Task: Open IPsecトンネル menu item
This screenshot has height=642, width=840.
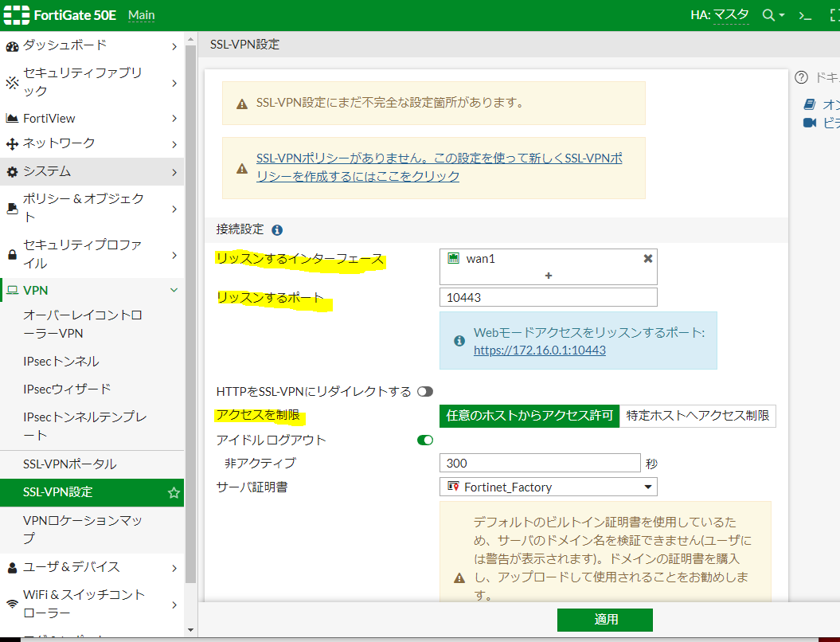Action: coord(92,361)
